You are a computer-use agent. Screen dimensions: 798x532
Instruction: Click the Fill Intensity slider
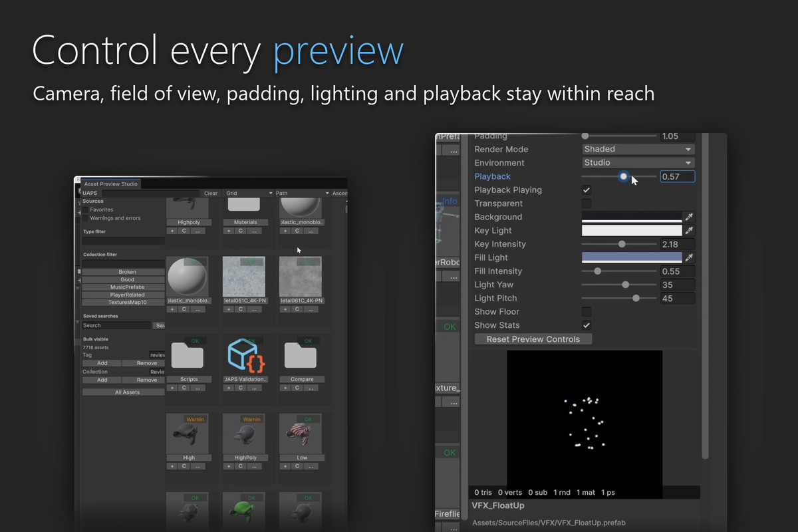coord(619,271)
